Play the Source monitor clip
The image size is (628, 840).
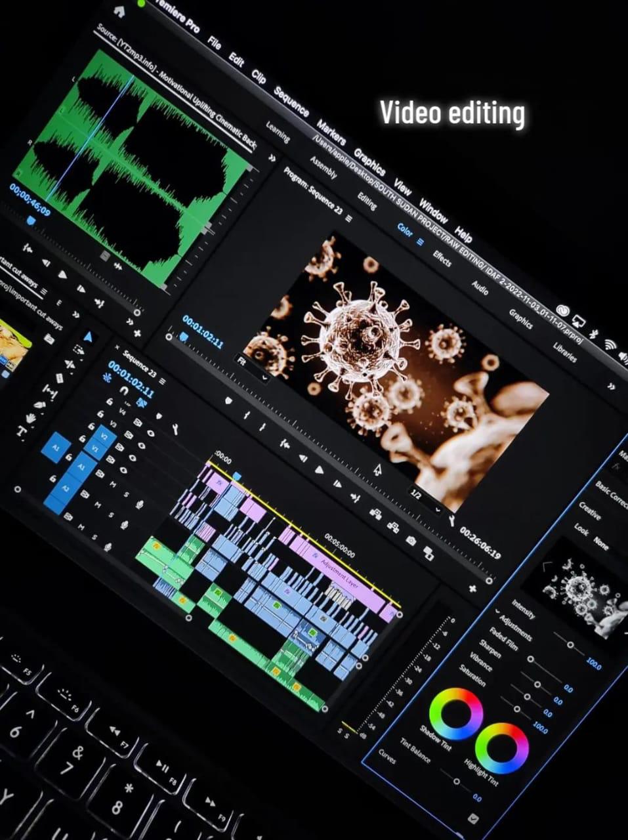pyautogui.click(x=63, y=276)
